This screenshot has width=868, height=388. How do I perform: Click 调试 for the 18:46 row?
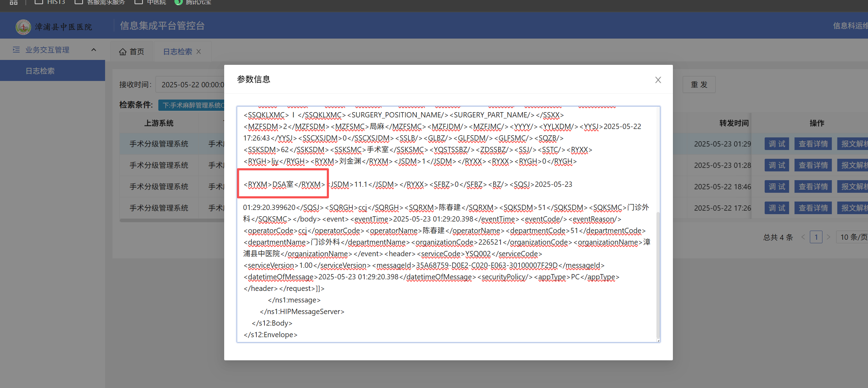click(777, 186)
